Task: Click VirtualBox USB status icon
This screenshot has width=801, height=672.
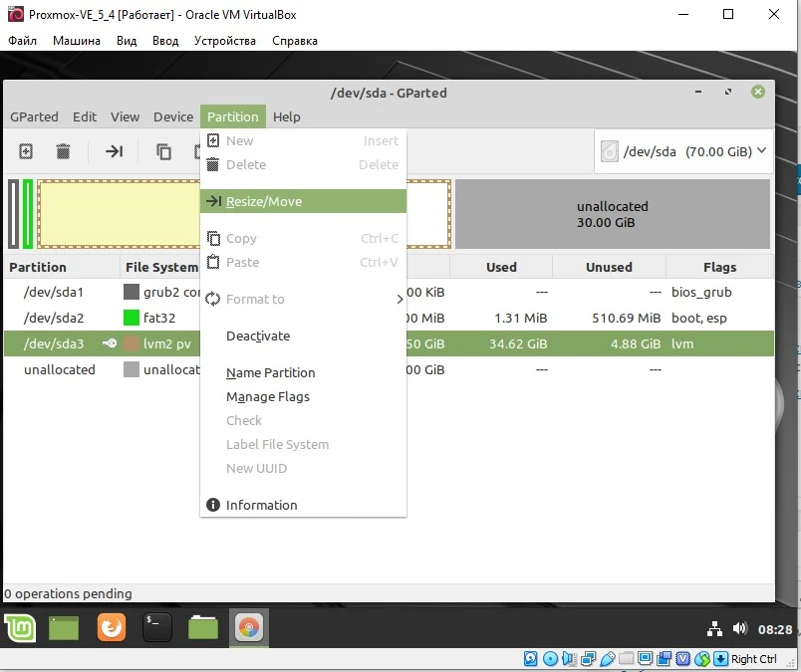Action: point(607,659)
